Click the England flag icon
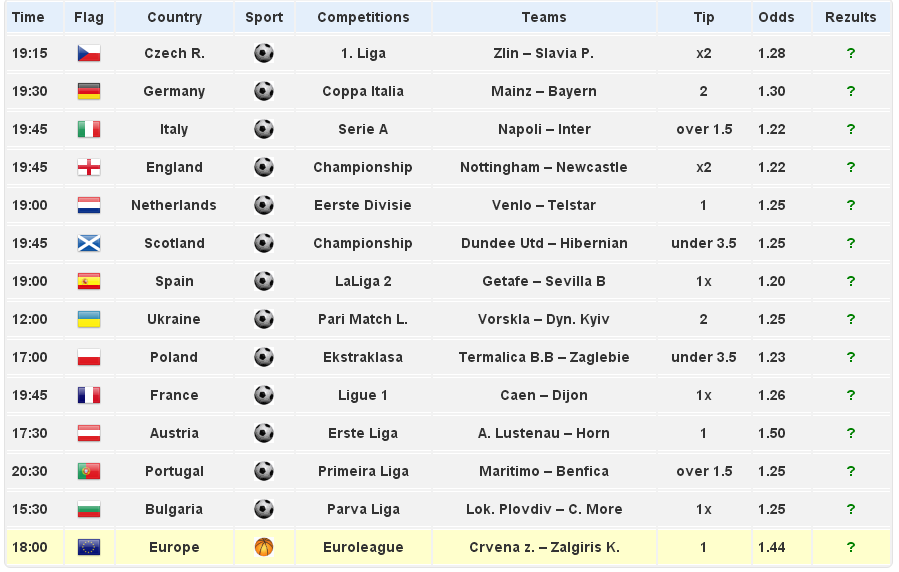Viewport: 899px width, 572px height. 89,167
